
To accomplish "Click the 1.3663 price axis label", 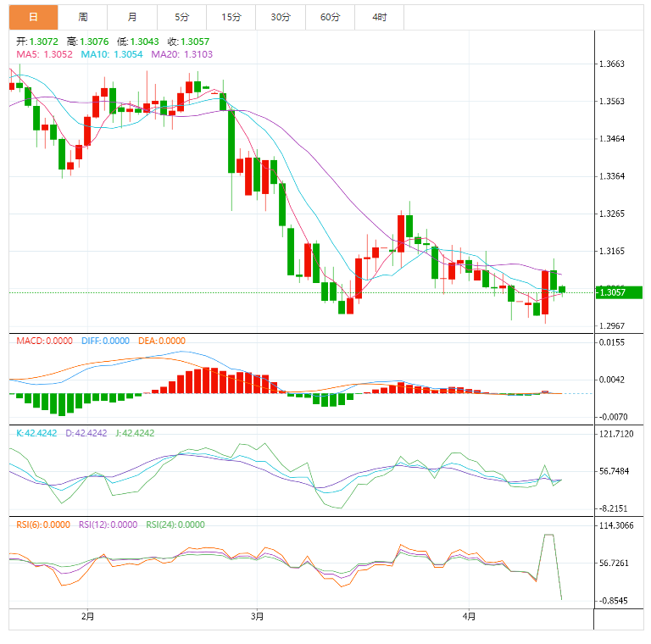I will click(x=611, y=64).
